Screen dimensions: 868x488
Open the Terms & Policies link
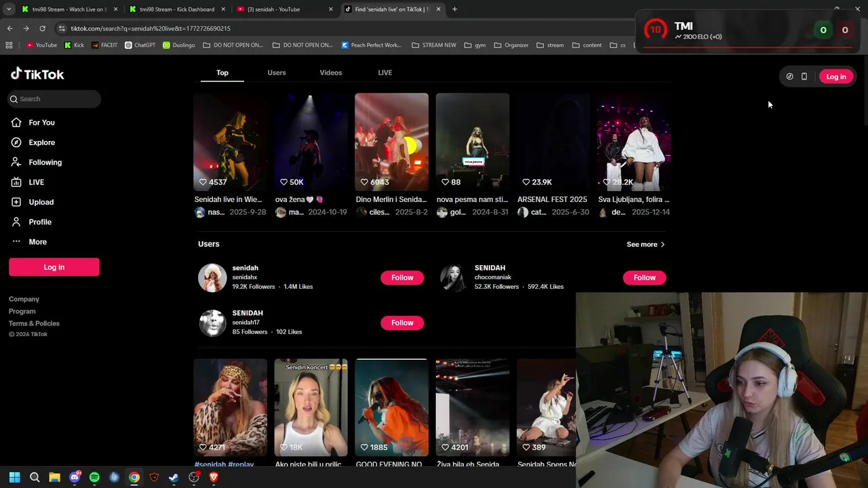[34, 324]
